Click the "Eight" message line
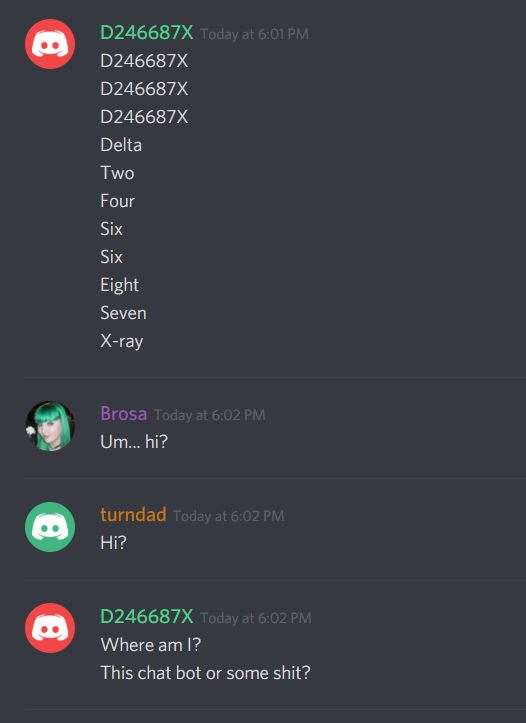This screenshot has height=723, width=526. coord(119,285)
